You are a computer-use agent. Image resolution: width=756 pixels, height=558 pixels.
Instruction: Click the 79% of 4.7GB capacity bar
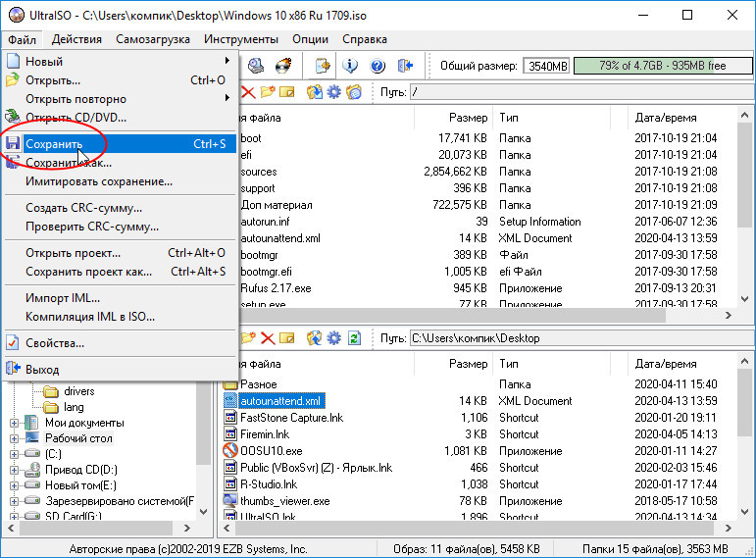tap(663, 65)
